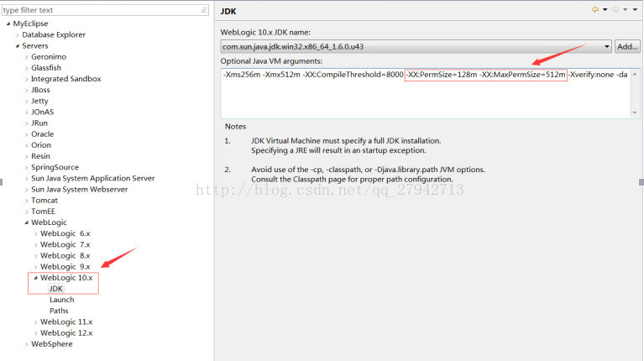The height and width of the screenshot is (361, 644).
Task: Select JDK under WebLogic 10.x
Action: 56,289
